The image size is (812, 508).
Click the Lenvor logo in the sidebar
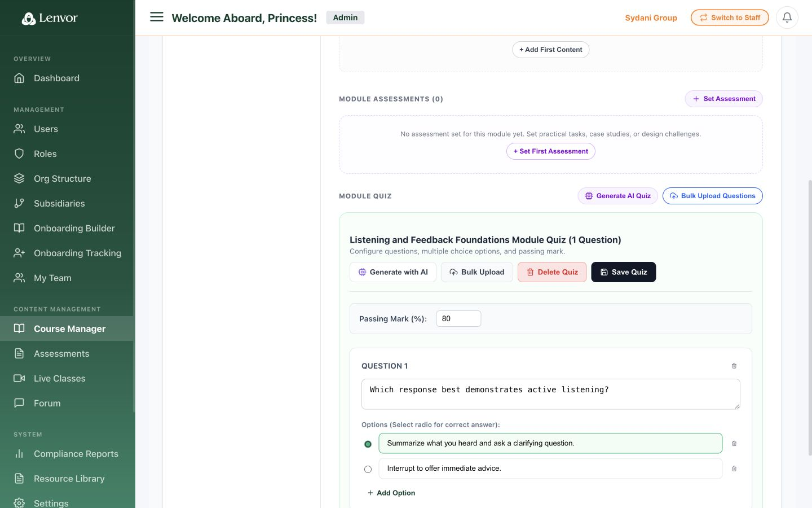coord(50,18)
